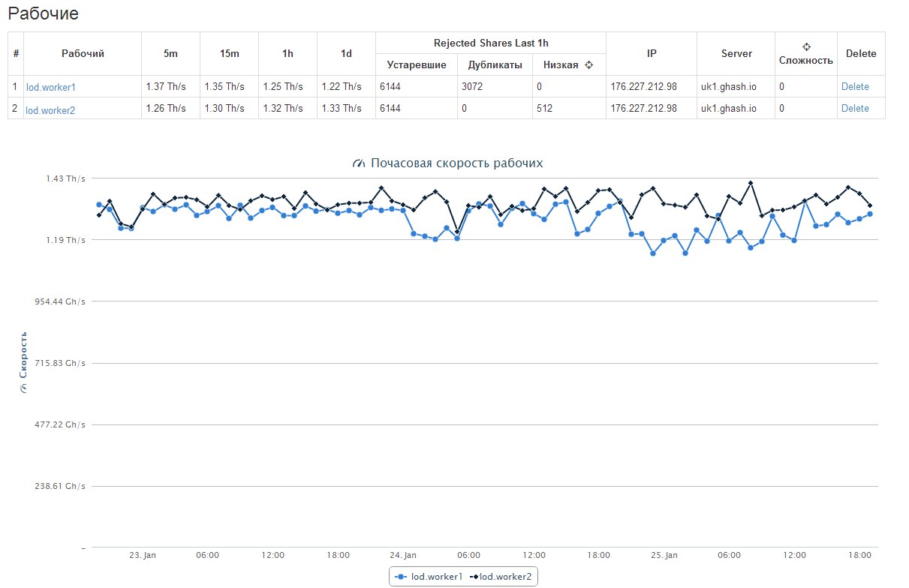Delete the lod.worker2 row
The width and height of the screenshot is (909, 588).
coord(855,109)
